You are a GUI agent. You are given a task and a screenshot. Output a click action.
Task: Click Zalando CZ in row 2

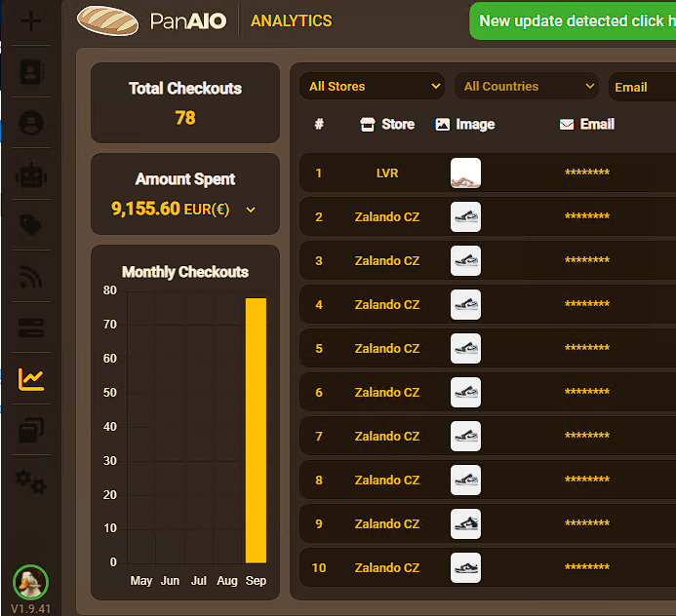click(x=387, y=216)
